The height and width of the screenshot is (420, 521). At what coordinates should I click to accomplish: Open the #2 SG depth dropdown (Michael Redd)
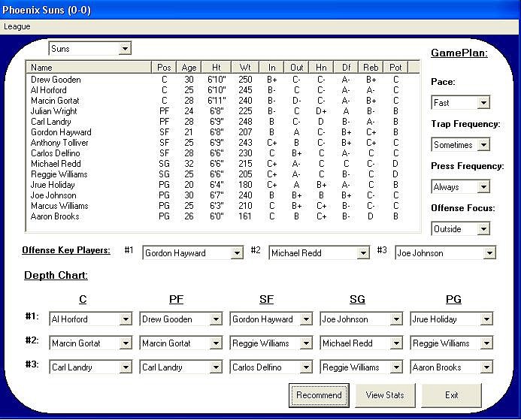click(x=362, y=343)
